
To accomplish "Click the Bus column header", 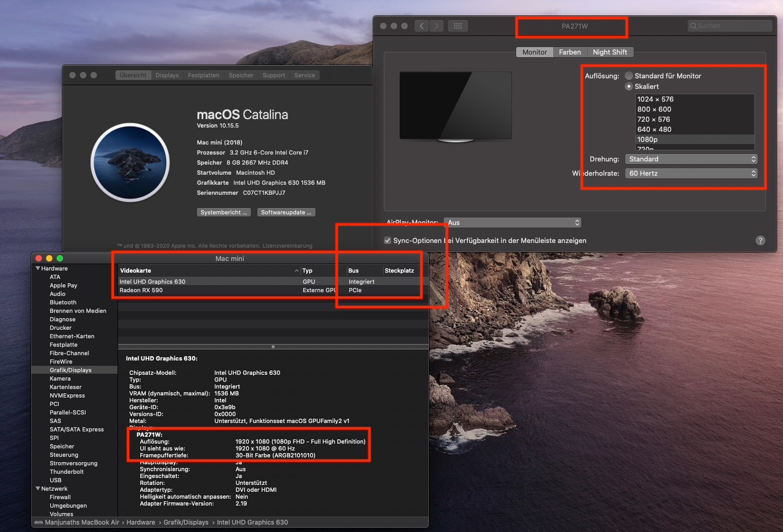I will (364, 270).
